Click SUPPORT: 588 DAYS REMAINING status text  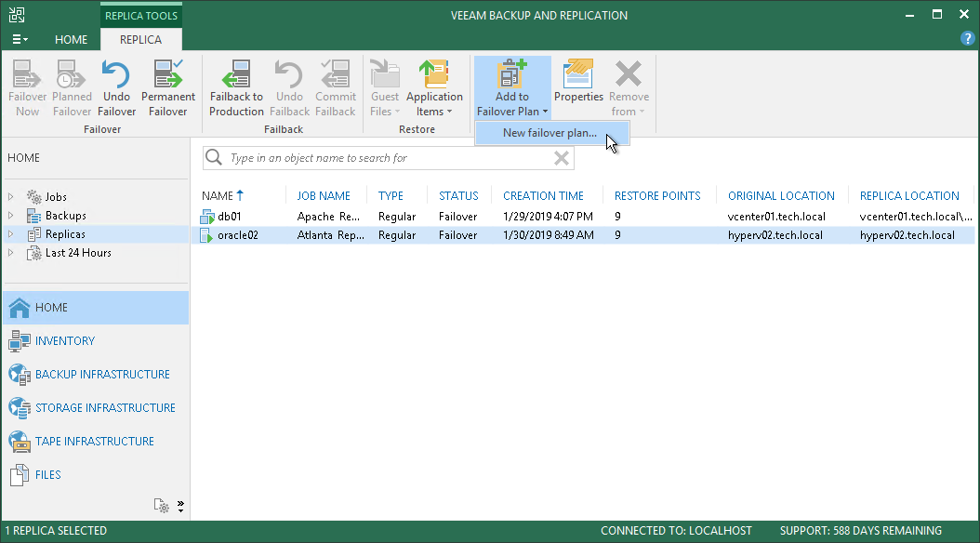point(861,531)
